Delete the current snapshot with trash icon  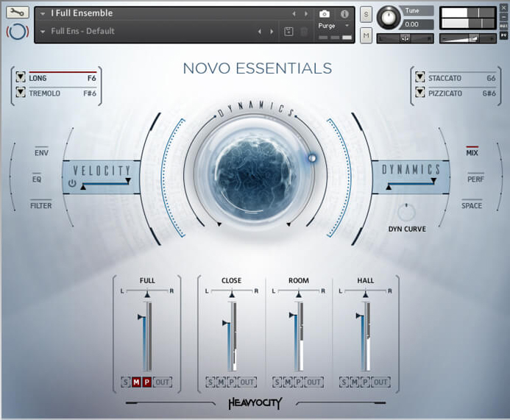(x=304, y=32)
